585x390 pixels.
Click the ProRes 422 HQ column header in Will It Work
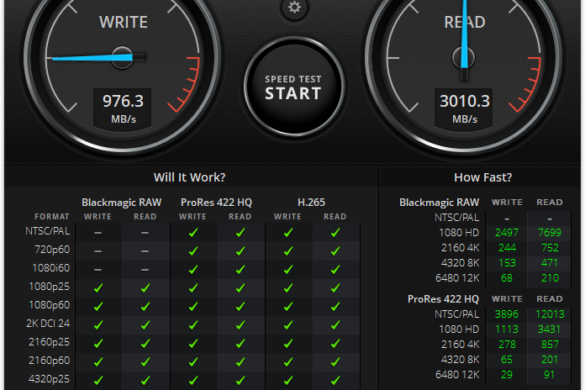point(216,202)
